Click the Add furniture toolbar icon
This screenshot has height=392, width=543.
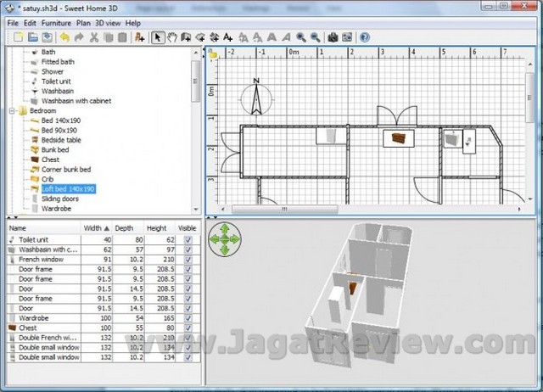pyautogui.click(x=140, y=37)
